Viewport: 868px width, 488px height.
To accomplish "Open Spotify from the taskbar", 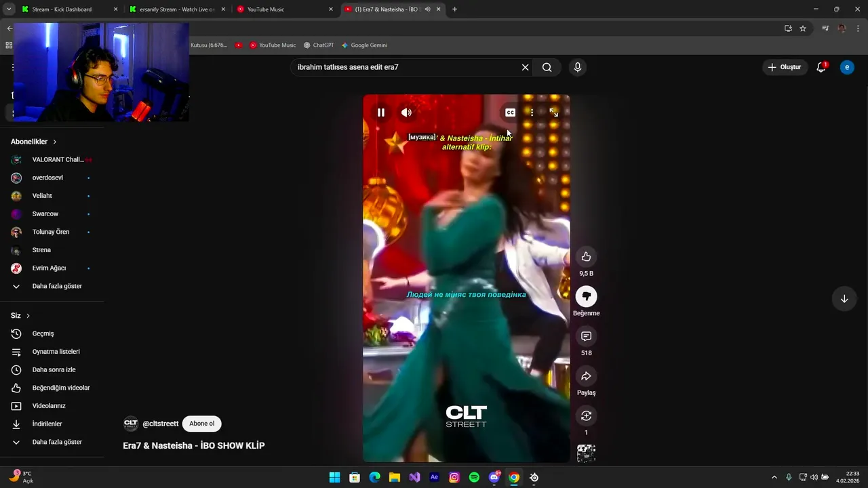I will coord(474,477).
